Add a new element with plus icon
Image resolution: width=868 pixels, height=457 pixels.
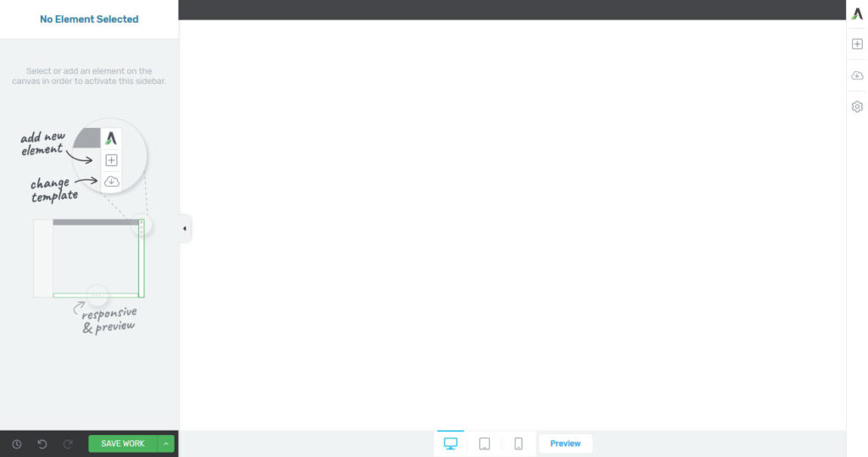pyautogui.click(x=857, y=44)
